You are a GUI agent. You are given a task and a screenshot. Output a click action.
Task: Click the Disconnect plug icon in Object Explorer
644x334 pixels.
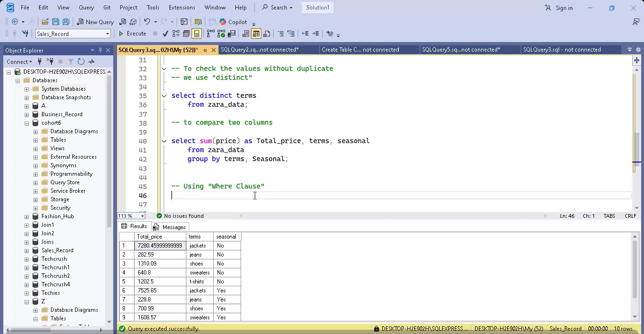[x=50, y=61]
